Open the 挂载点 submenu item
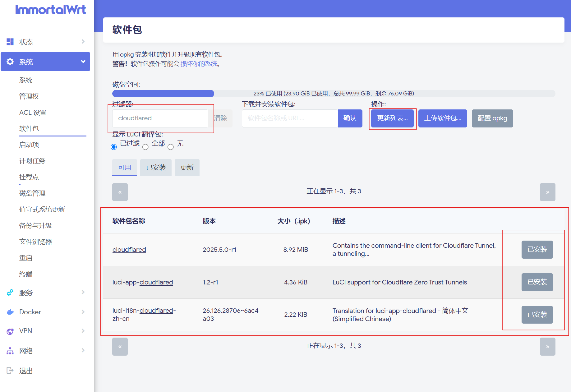 tap(29, 177)
